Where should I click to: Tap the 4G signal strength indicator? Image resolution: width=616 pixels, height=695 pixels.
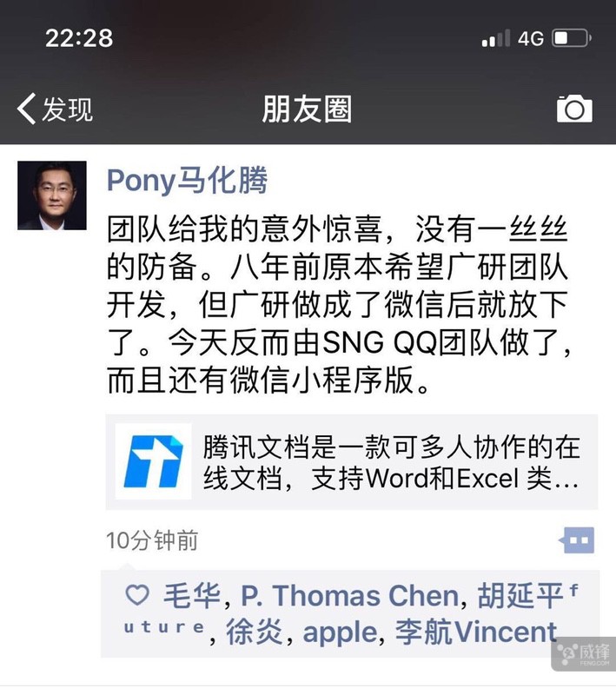513,38
